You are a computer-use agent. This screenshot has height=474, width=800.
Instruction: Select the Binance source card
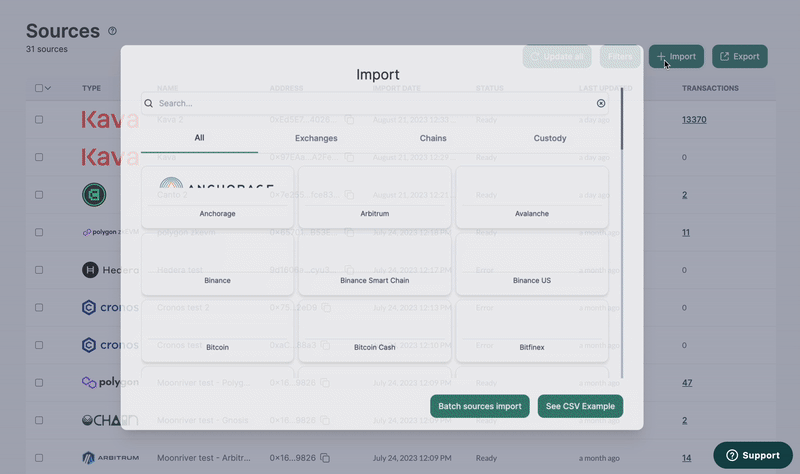tap(217, 264)
